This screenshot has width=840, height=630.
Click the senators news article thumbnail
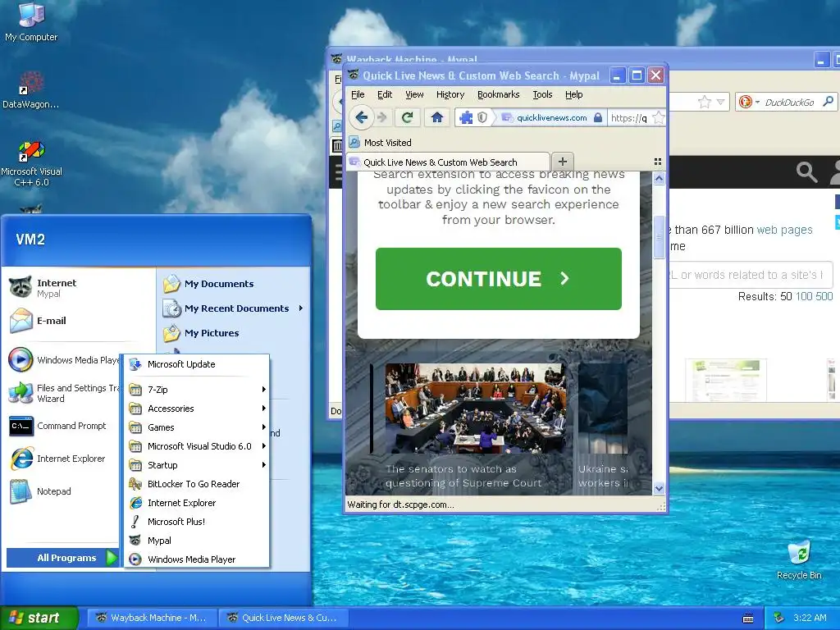point(475,409)
